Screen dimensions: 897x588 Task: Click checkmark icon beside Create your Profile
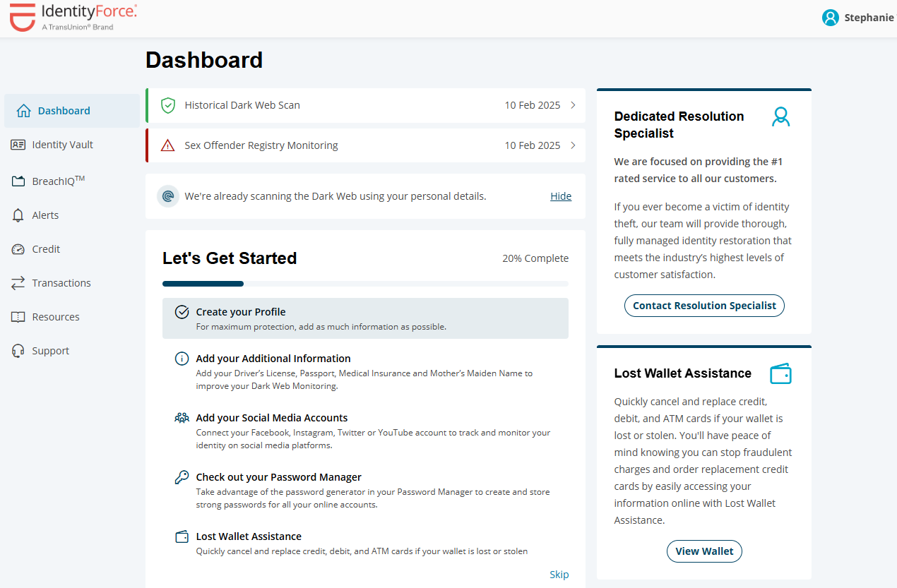click(x=182, y=312)
